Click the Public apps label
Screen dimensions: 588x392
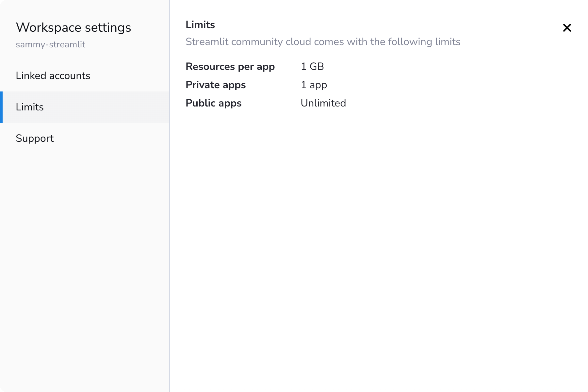(x=214, y=103)
